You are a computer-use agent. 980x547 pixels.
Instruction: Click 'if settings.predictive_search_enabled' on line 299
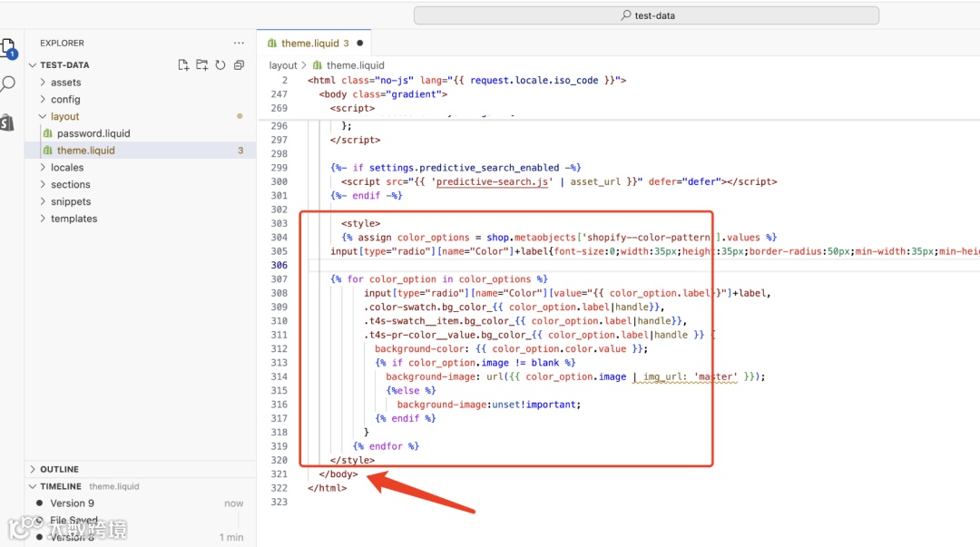pyautogui.click(x=456, y=168)
